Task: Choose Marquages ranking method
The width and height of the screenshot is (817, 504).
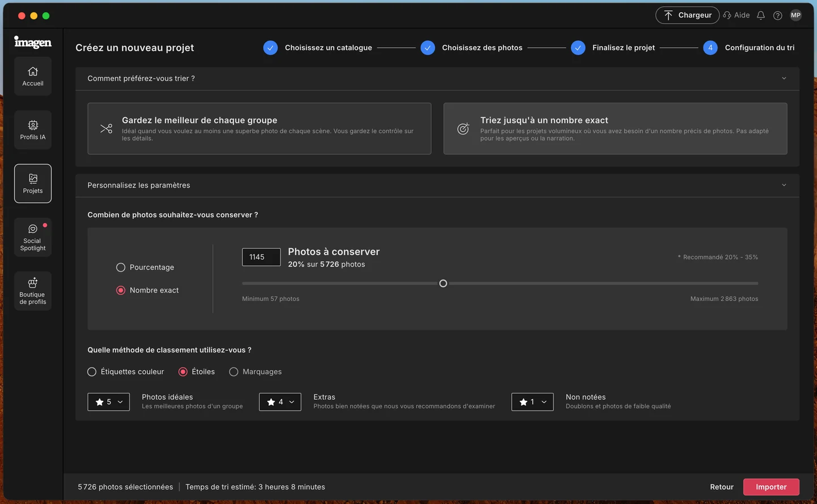Action: (234, 372)
